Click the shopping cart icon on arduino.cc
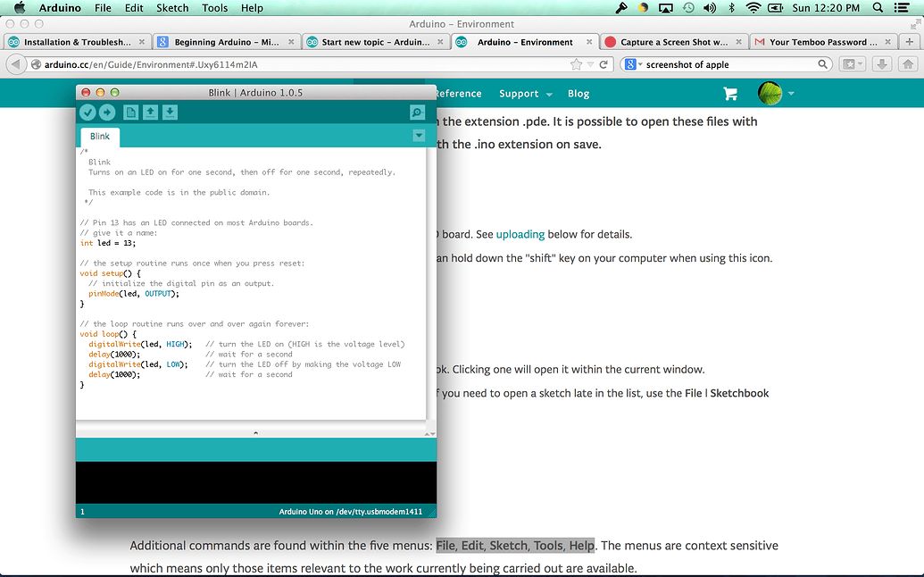The height and width of the screenshot is (577, 924). point(730,93)
